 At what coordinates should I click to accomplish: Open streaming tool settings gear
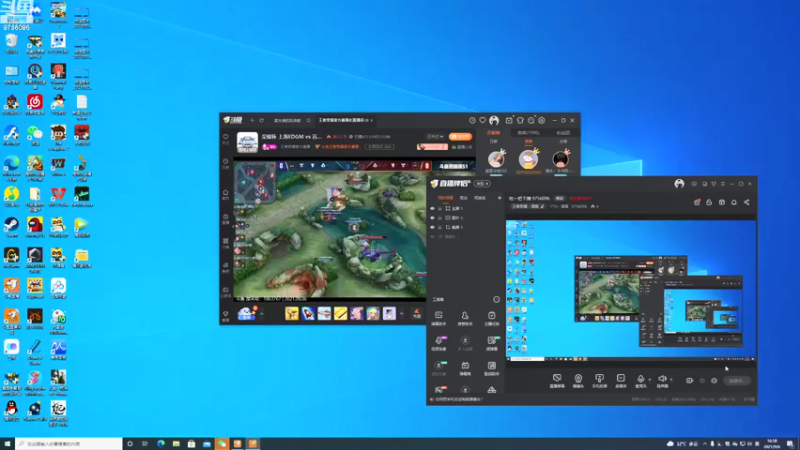714,381
